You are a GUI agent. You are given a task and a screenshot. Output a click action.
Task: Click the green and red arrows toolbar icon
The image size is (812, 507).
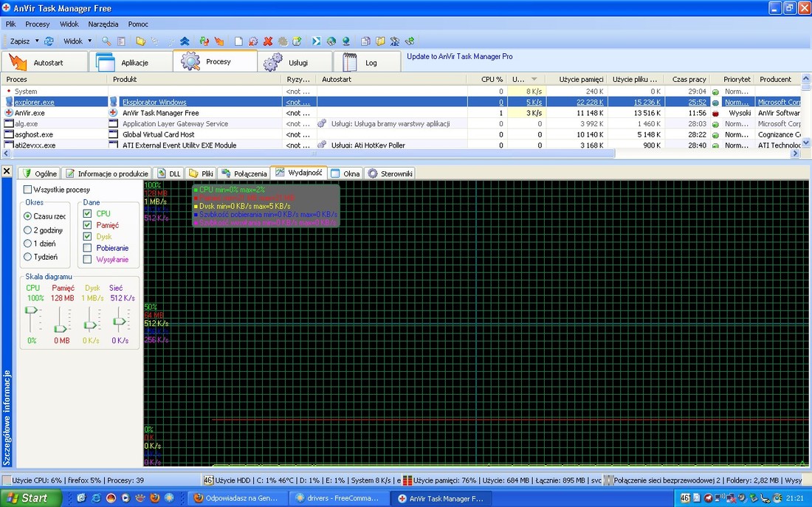pyautogui.click(x=204, y=41)
